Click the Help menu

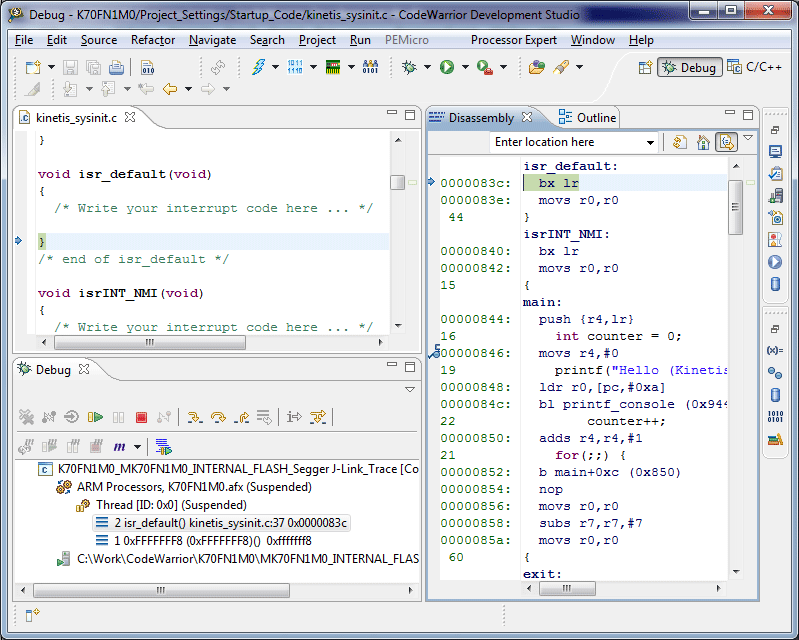pos(641,40)
